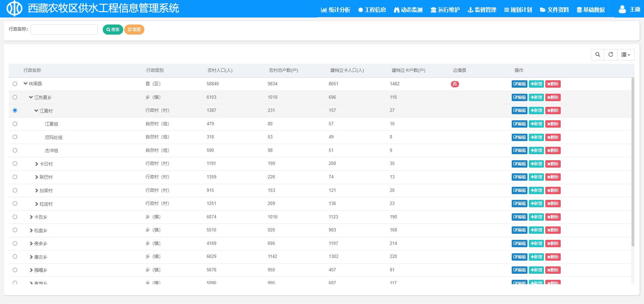Select the 江夏组 radio button
Image resolution: width=644 pixels, height=304 pixels.
(x=15, y=124)
